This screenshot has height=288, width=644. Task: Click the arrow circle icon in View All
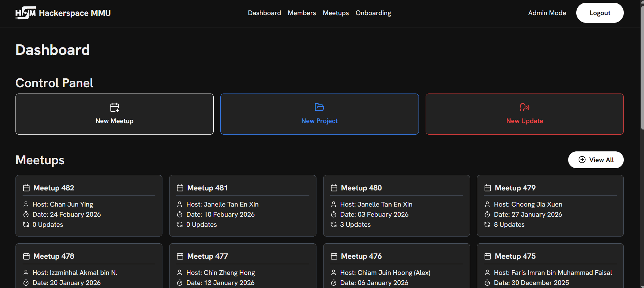pyautogui.click(x=582, y=160)
